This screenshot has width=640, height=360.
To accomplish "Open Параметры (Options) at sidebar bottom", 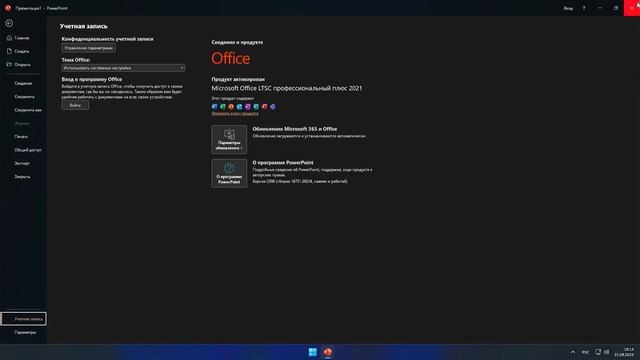I will (25, 332).
